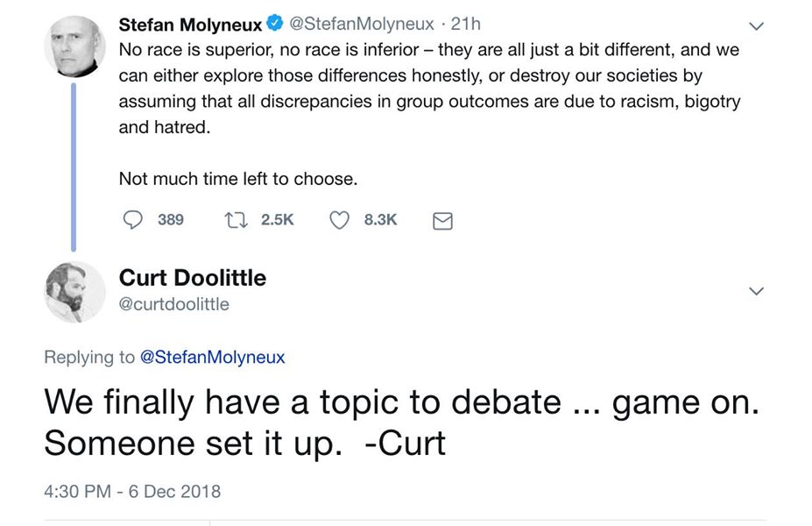
Task: View the 389 replies count
Action: 171,220
